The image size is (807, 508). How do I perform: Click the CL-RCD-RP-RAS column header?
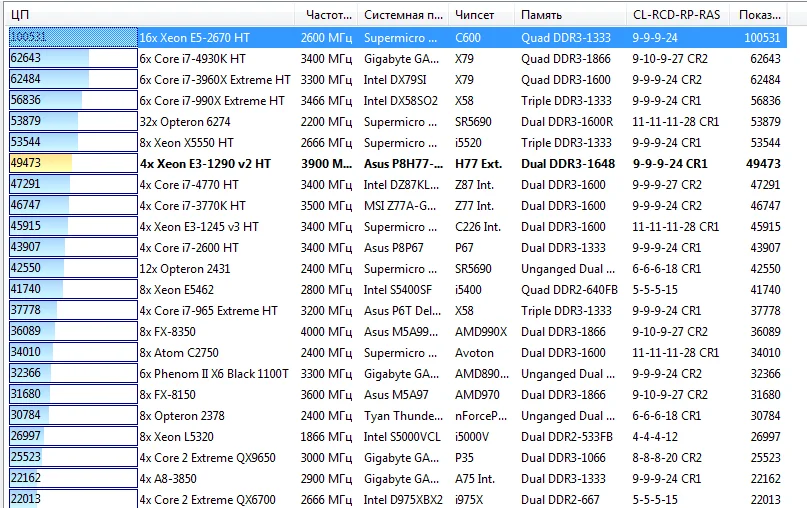pos(677,14)
